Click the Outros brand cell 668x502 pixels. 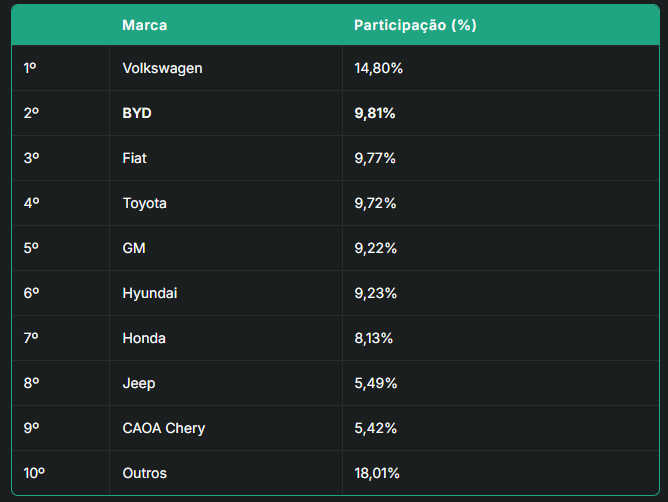pyautogui.click(x=145, y=473)
